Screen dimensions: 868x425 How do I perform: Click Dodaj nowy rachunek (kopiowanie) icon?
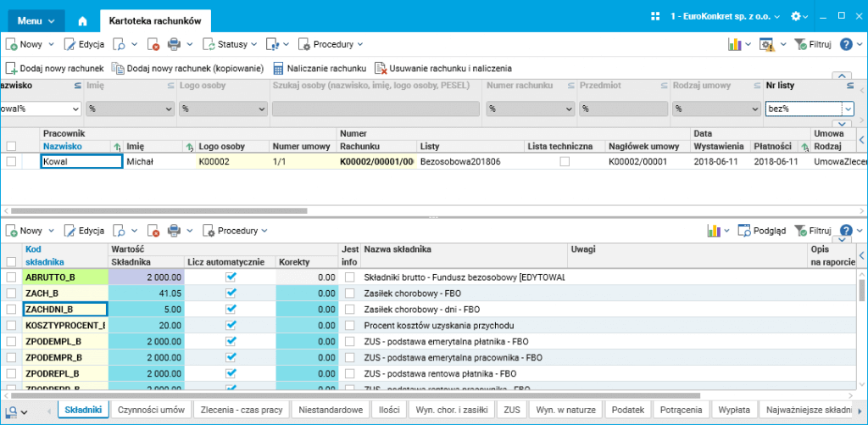click(119, 68)
